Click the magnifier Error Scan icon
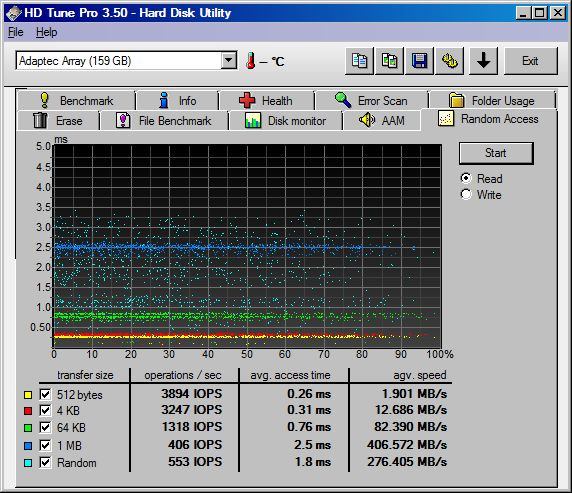This screenshot has width=572, height=493. [343, 100]
